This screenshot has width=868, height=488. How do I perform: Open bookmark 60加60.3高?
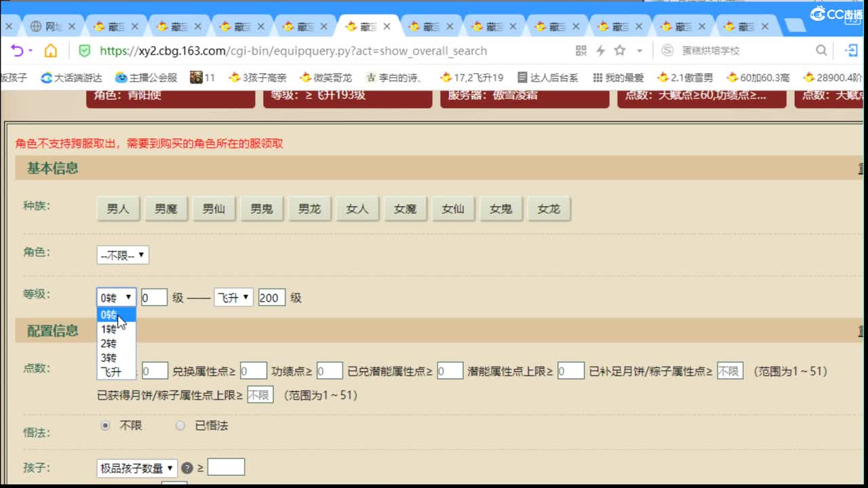tap(757, 77)
